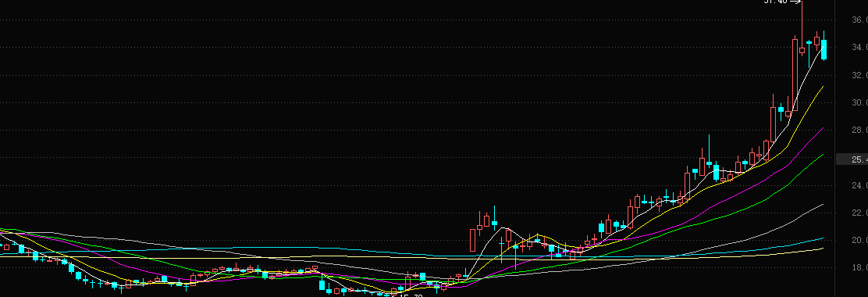Click the 28.0 price axis label
This screenshot has height=297, width=868.
tap(859, 131)
